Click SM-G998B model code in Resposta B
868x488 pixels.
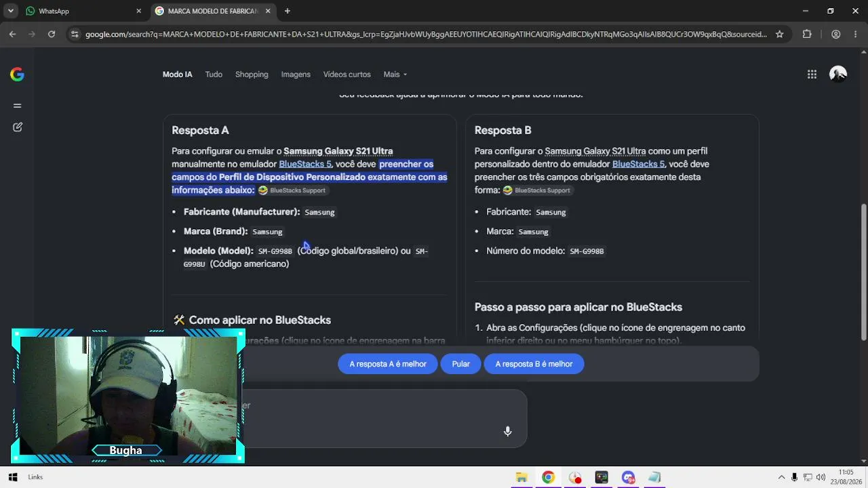click(x=587, y=251)
